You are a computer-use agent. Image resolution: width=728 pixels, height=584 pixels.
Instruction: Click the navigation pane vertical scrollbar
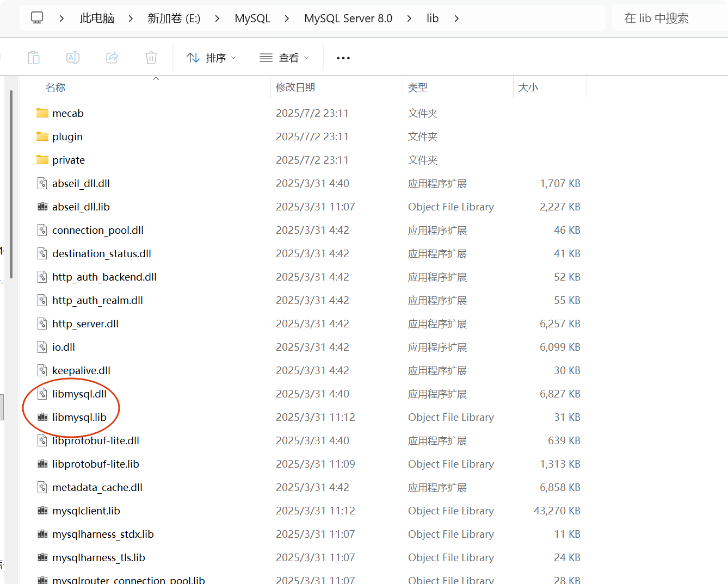pos(11,185)
